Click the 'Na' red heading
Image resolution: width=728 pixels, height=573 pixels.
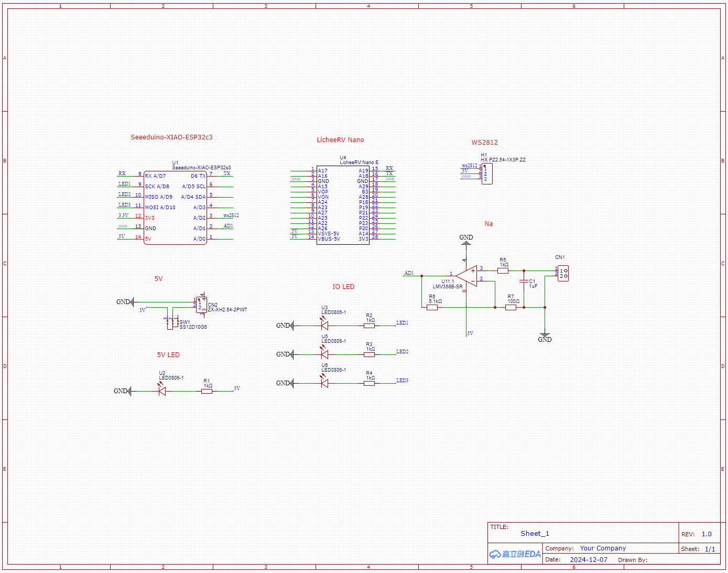(488, 224)
